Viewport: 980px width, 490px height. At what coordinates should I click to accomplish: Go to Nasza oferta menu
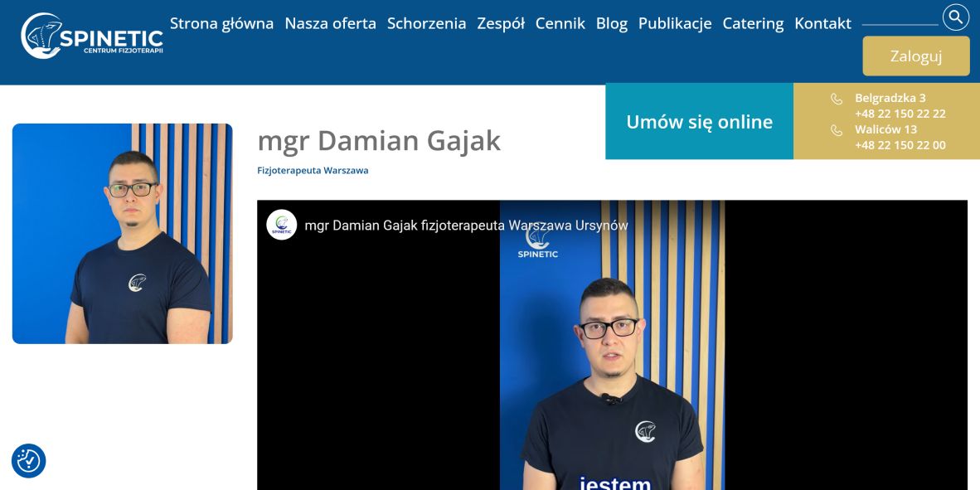[x=331, y=24]
